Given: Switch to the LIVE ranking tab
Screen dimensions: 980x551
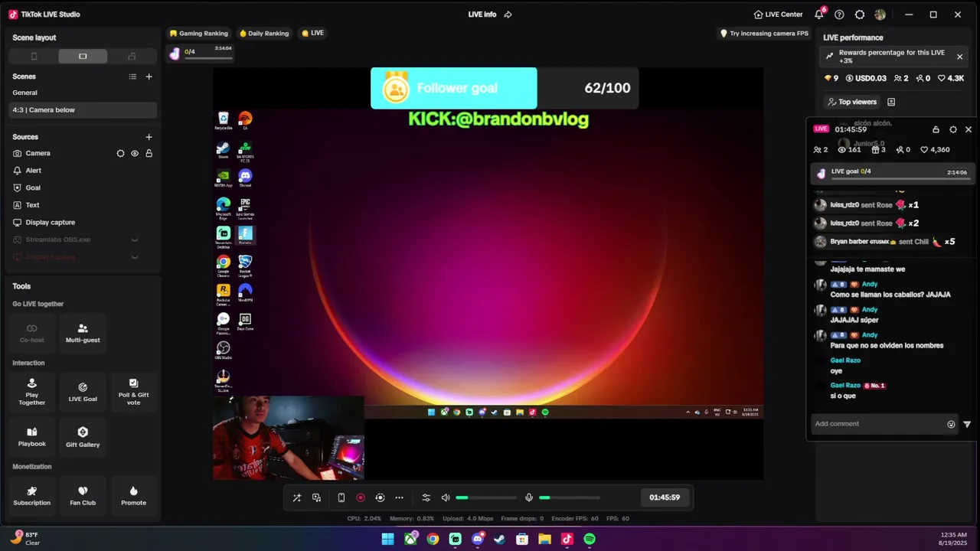Looking at the screenshot, I should tap(312, 34).
